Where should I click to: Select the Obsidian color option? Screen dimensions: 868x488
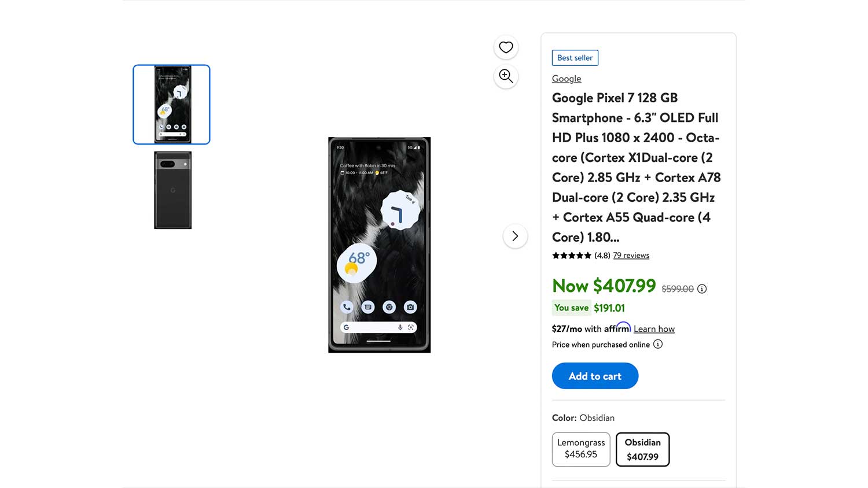pos(642,449)
